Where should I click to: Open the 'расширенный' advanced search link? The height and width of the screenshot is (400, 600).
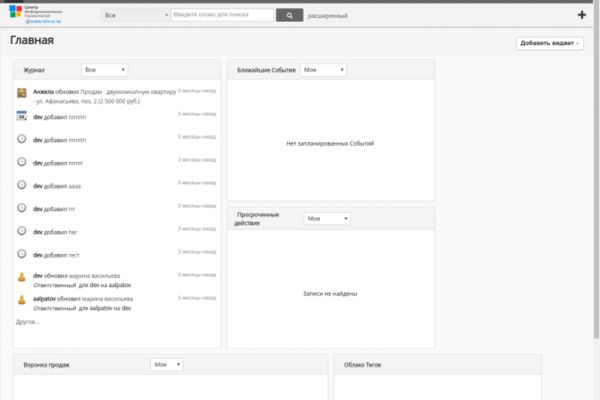(328, 16)
